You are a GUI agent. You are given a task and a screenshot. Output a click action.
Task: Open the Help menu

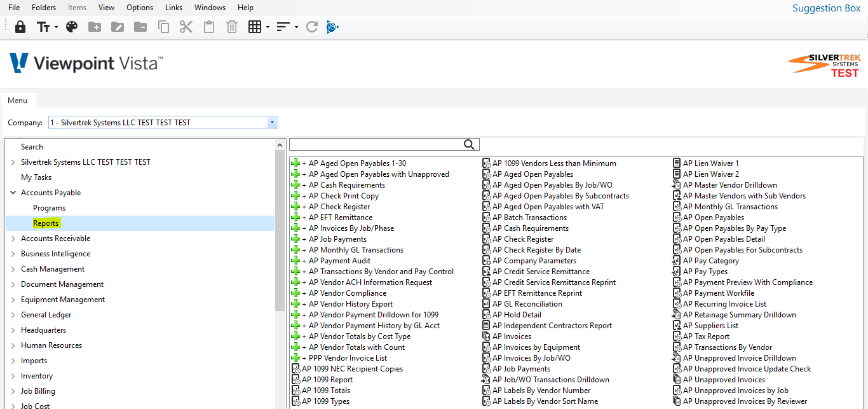coord(245,8)
